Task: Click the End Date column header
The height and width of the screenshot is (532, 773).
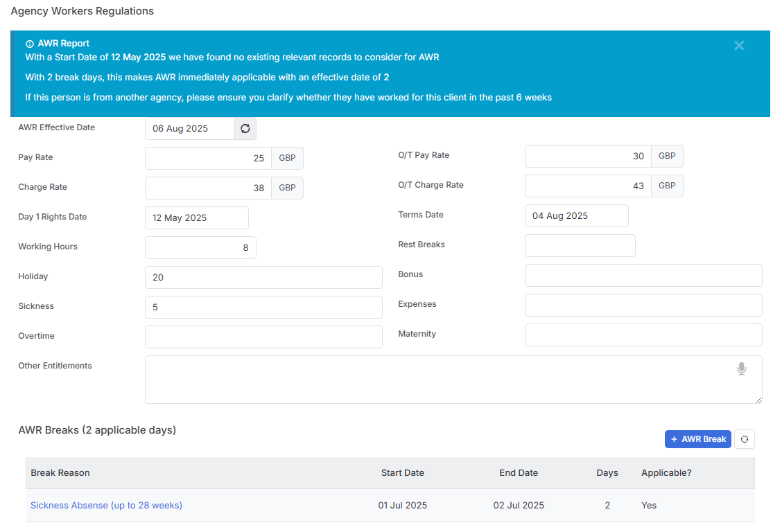Action: tap(519, 473)
